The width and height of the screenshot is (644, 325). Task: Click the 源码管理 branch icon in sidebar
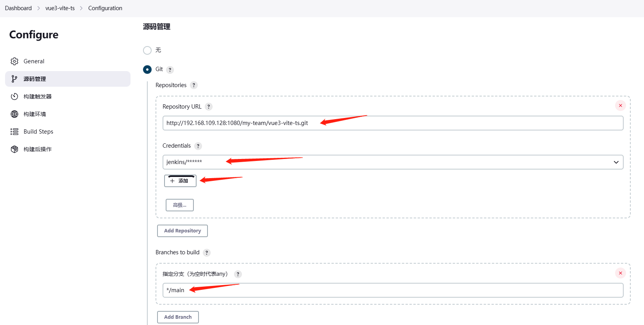point(14,79)
